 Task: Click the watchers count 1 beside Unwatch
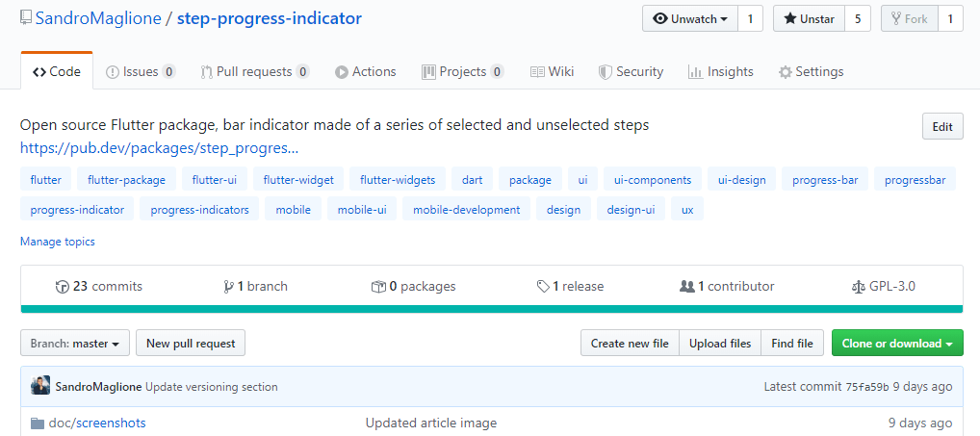coord(750,18)
